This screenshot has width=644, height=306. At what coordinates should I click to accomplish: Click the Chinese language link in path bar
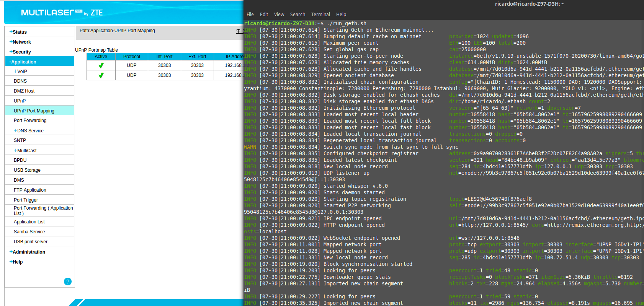coord(239,31)
